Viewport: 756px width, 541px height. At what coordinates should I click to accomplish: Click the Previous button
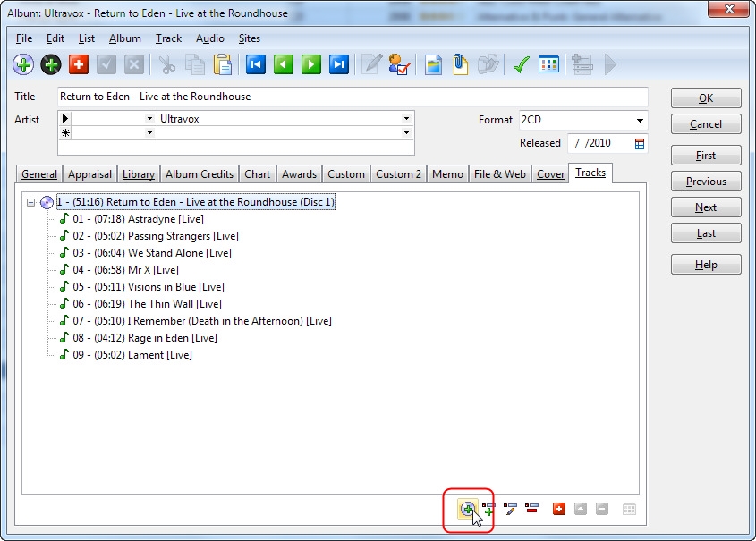(x=706, y=182)
